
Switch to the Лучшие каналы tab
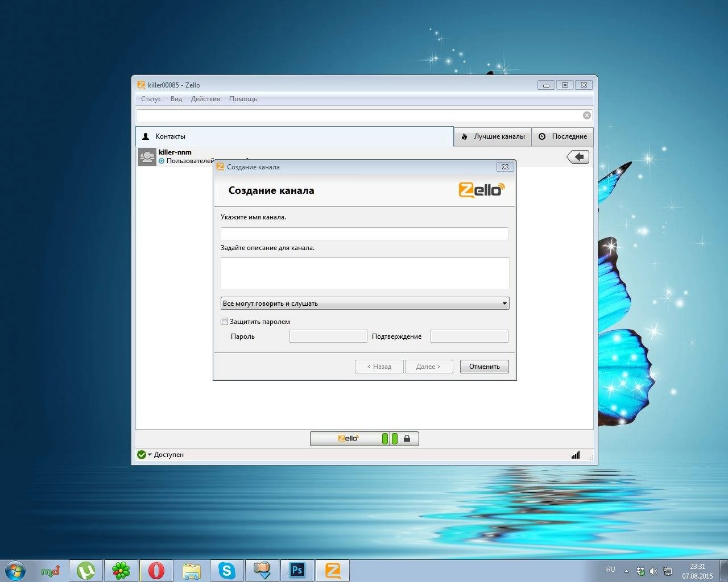[493, 136]
